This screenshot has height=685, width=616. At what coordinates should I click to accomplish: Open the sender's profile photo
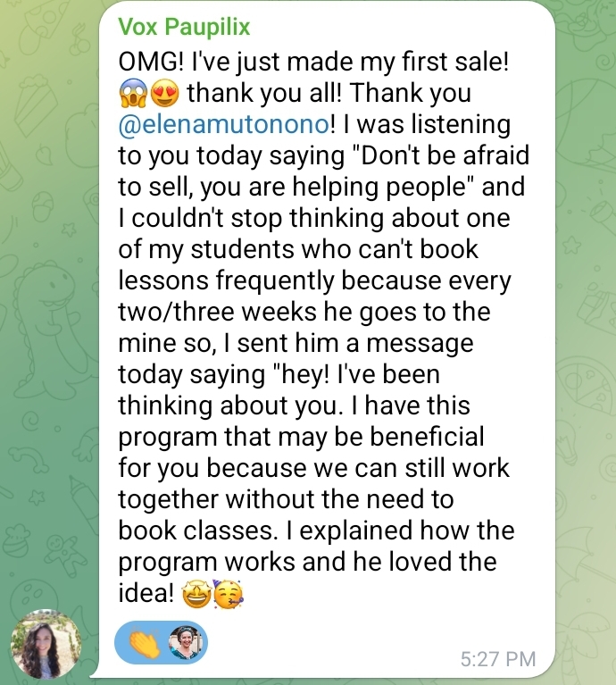click(x=46, y=645)
